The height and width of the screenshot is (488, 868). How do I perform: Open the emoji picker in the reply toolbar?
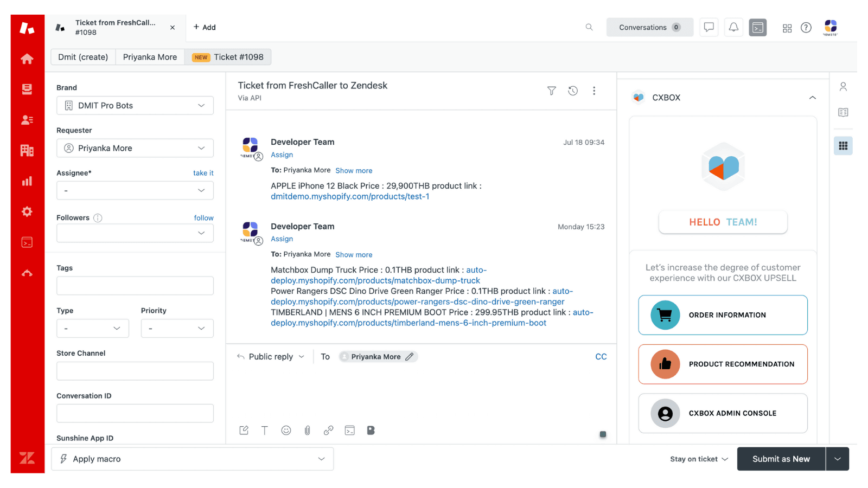pyautogui.click(x=286, y=431)
